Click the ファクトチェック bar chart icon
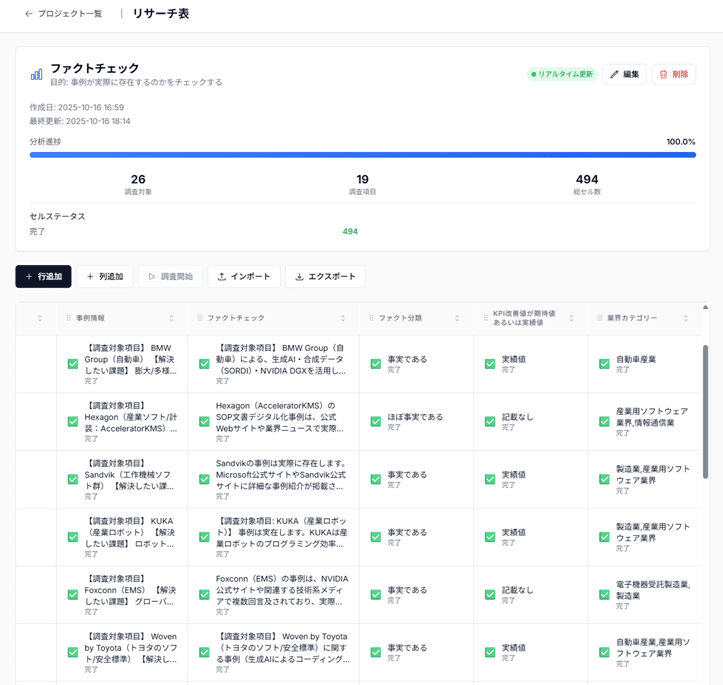 point(36,74)
